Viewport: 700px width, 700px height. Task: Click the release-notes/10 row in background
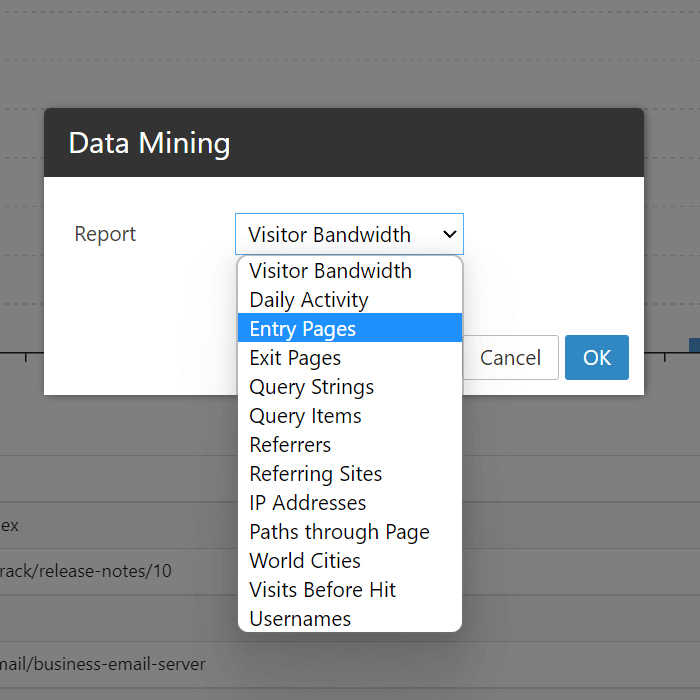point(86,571)
